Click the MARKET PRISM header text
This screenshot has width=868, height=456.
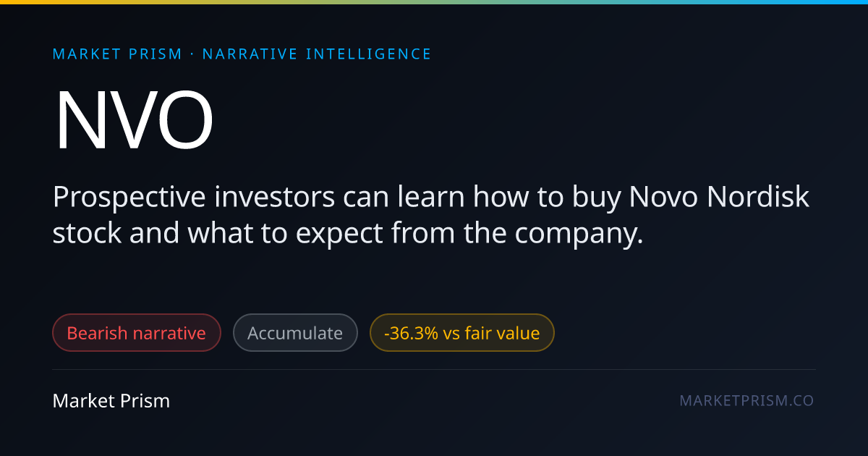click(x=118, y=54)
